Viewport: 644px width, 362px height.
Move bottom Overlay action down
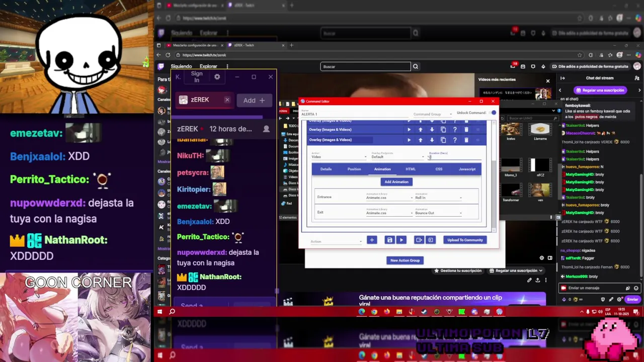click(x=432, y=140)
